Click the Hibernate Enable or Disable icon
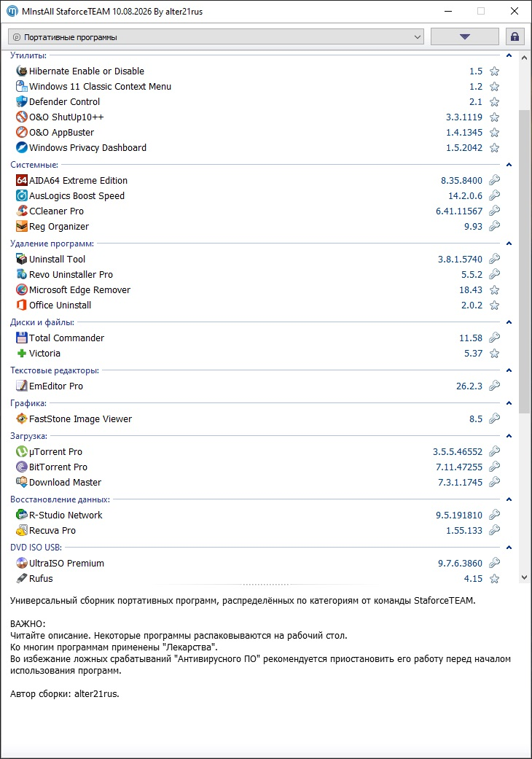Image resolution: width=532 pixels, height=759 pixels. click(21, 71)
